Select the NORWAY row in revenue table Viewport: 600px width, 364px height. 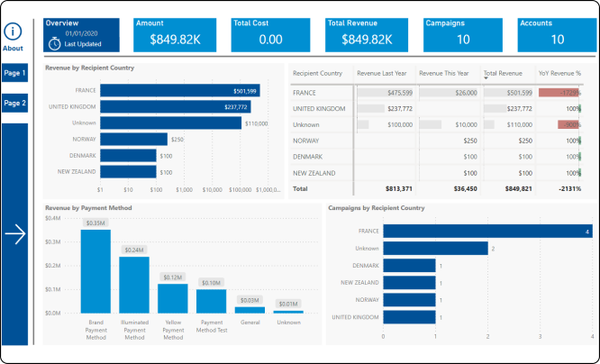[432, 141]
